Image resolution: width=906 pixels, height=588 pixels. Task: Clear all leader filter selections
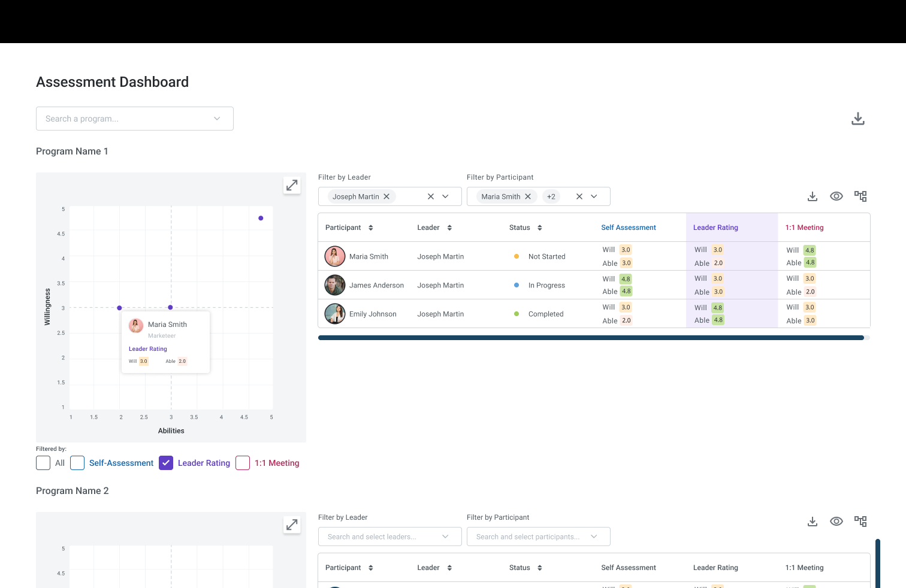(x=431, y=196)
